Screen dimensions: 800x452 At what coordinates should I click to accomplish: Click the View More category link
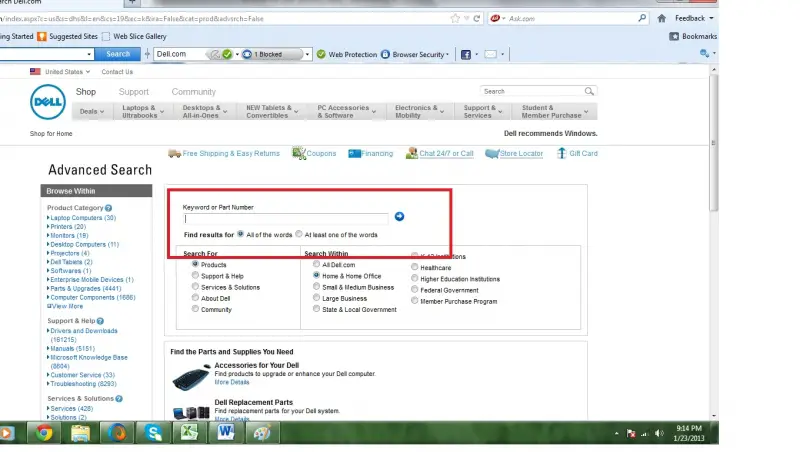(x=65, y=307)
